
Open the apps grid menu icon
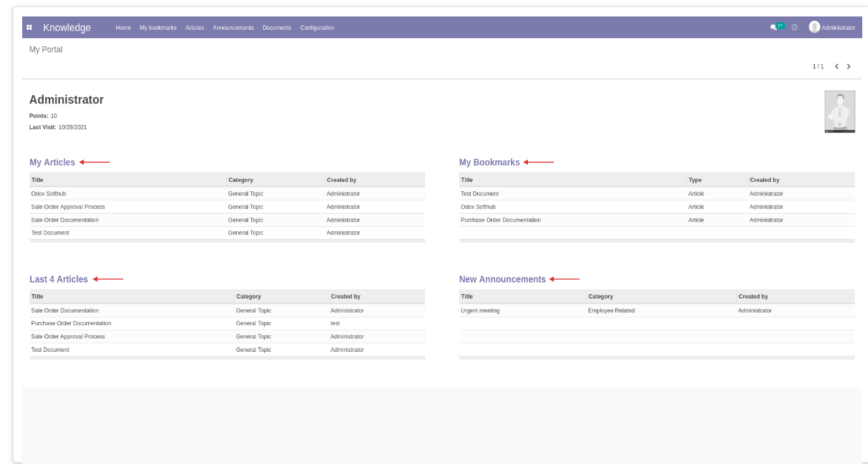point(29,28)
